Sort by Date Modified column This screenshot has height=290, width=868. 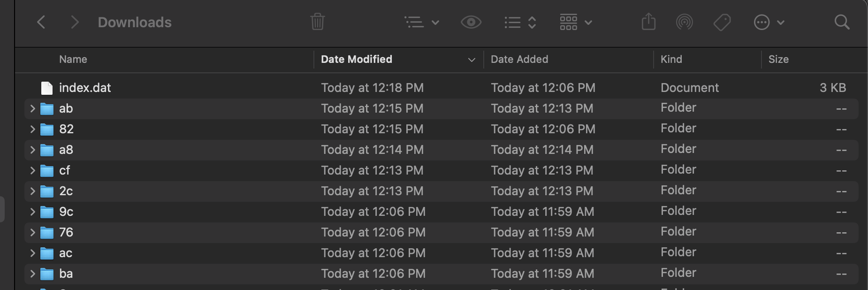tap(357, 59)
